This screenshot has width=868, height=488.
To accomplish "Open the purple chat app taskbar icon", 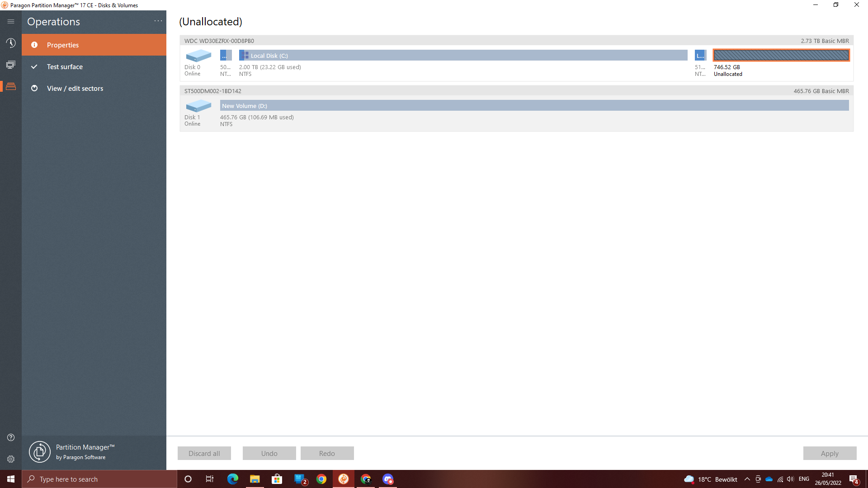I will pyautogui.click(x=388, y=479).
